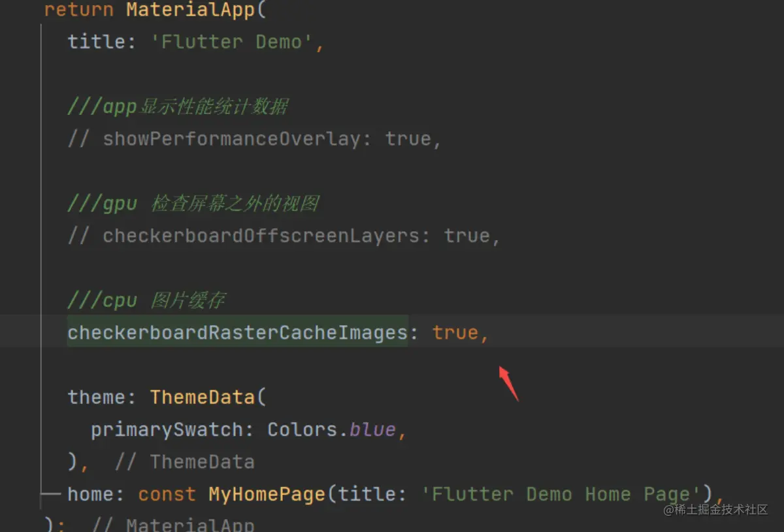Click the ///cpu image cache comment
The width and height of the screenshot is (784, 532).
pos(146,300)
